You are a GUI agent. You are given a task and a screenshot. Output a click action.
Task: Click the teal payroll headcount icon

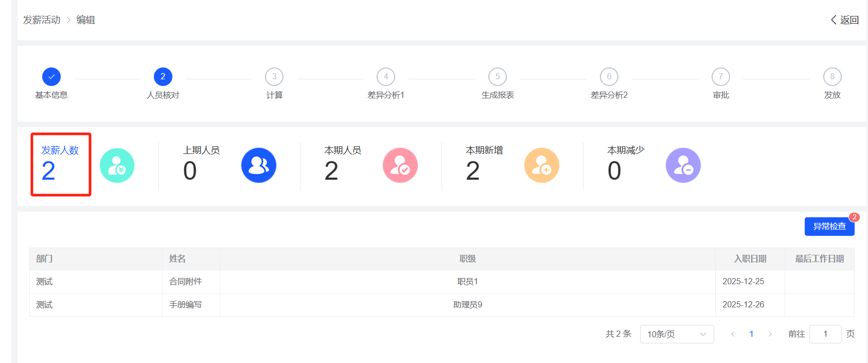(x=117, y=165)
